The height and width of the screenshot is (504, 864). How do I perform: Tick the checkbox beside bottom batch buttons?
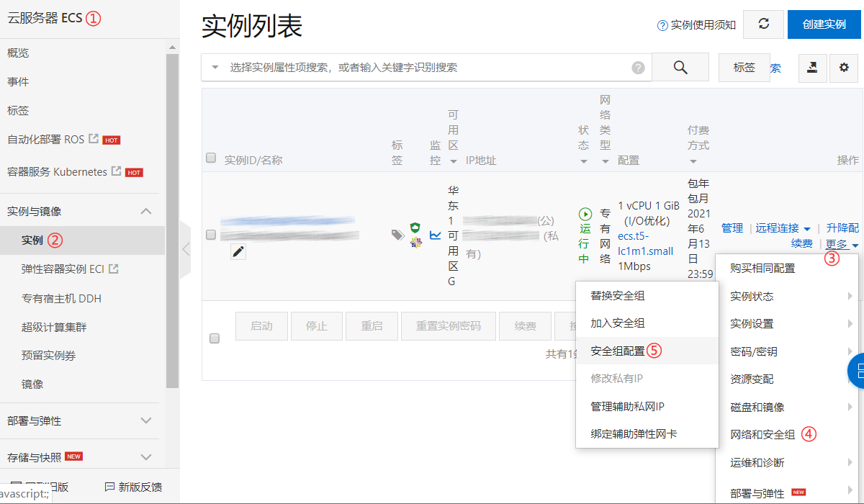215,338
